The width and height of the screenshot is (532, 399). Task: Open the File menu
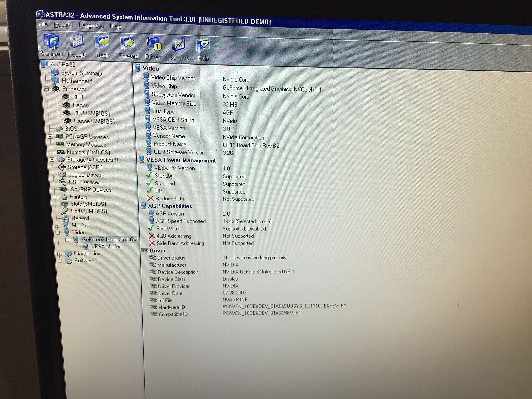click(x=43, y=24)
